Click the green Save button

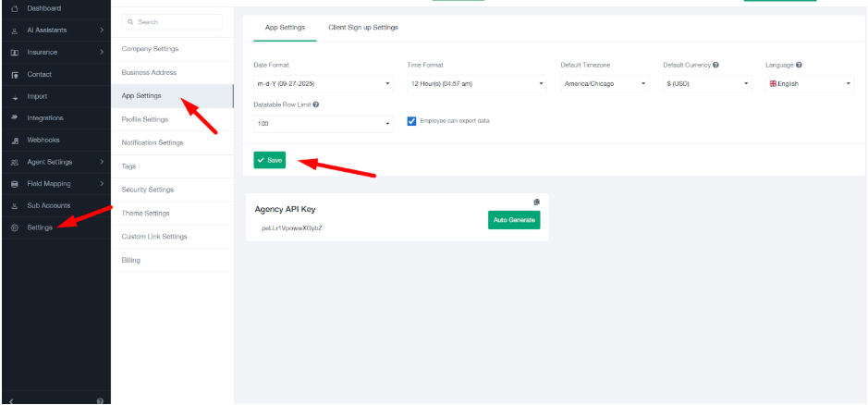tap(270, 160)
